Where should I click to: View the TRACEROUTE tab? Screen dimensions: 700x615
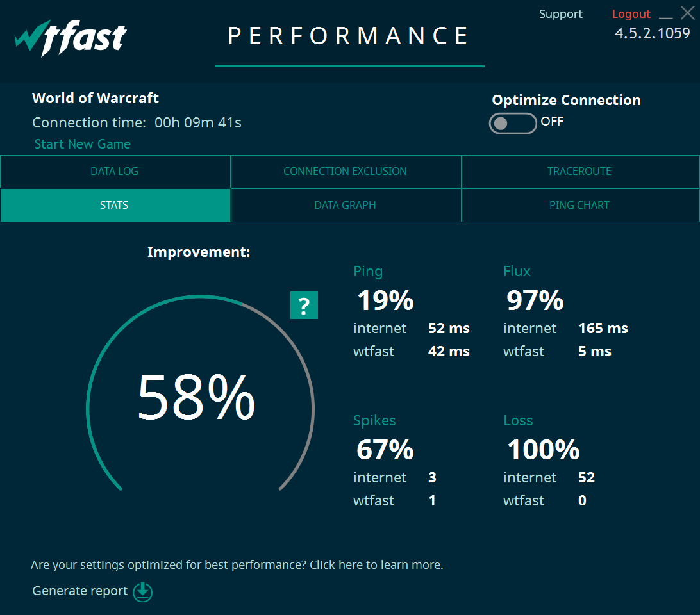pos(579,171)
